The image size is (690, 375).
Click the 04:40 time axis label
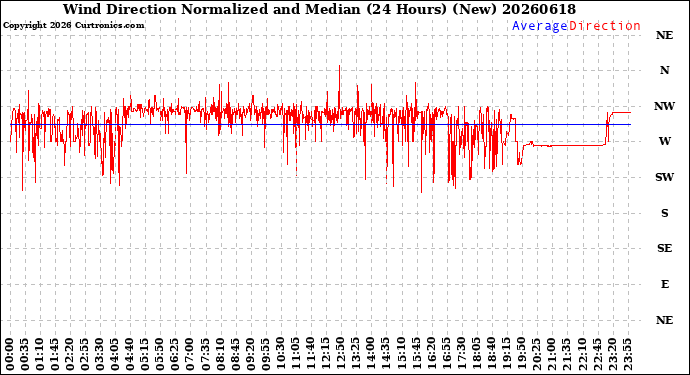pos(130,355)
